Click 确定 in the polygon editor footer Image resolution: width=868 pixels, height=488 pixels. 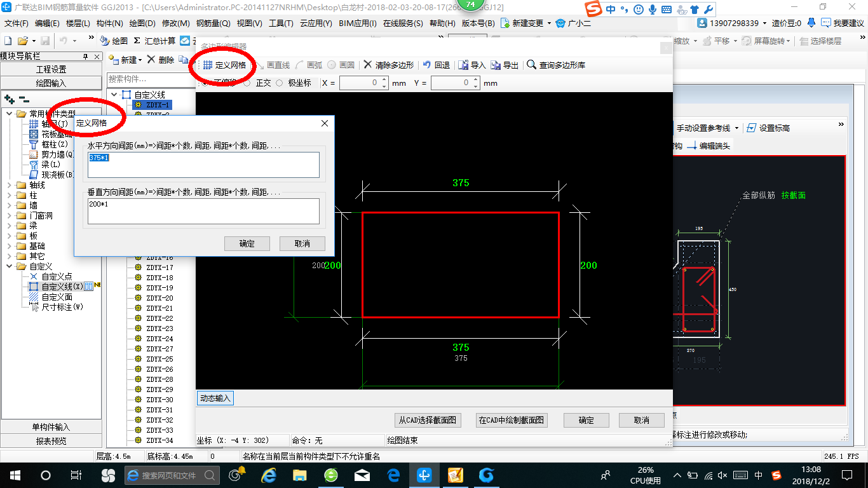pyautogui.click(x=587, y=420)
